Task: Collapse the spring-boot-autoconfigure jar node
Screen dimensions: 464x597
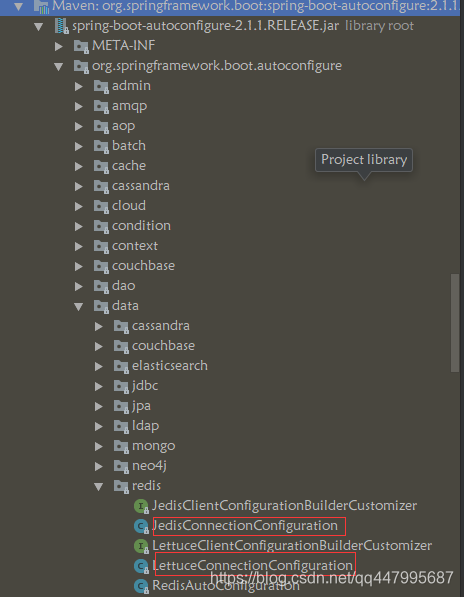Action: [38, 27]
